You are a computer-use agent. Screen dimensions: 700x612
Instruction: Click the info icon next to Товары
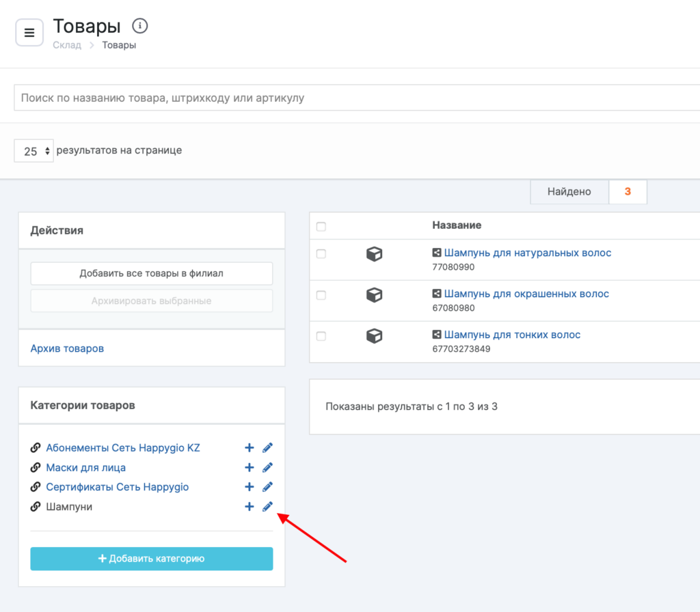coord(139,27)
